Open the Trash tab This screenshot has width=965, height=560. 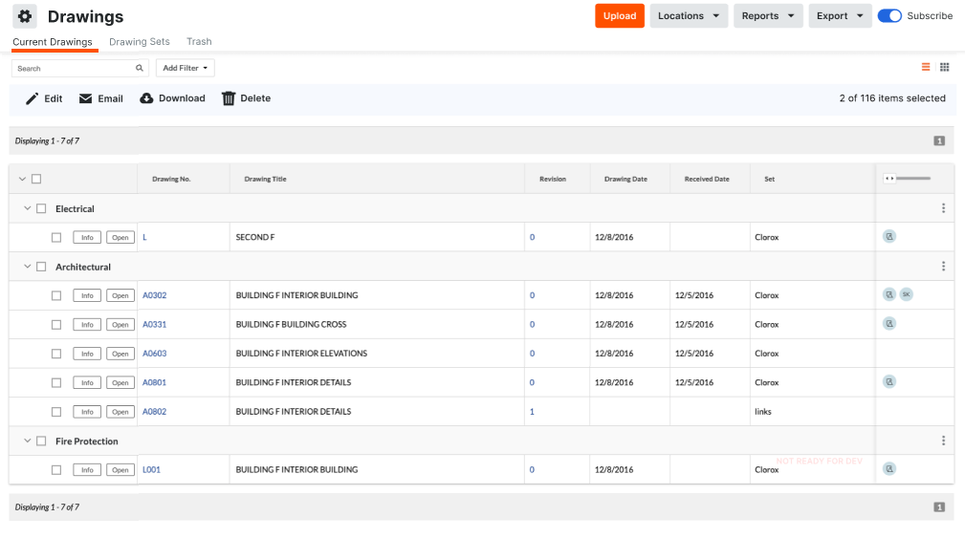tap(199, 42)
